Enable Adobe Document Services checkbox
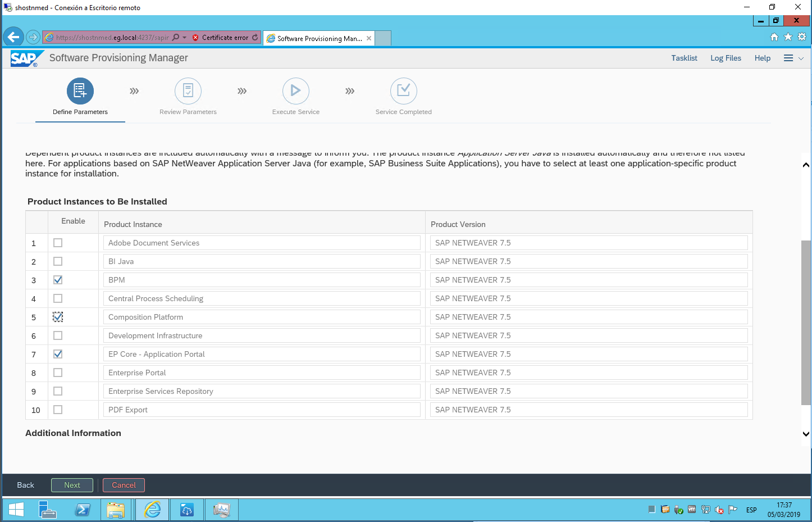The height and width of the screenshot is (522, 812). (58, 243)
